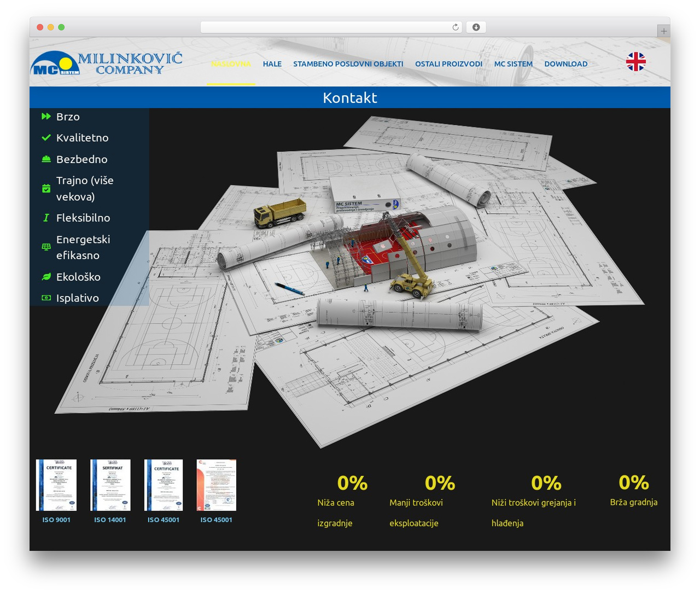Click the fast-forward icon beside Brzo
Image resolution: width=700 pixels, height=593 pixels.
tap(46, 116)
